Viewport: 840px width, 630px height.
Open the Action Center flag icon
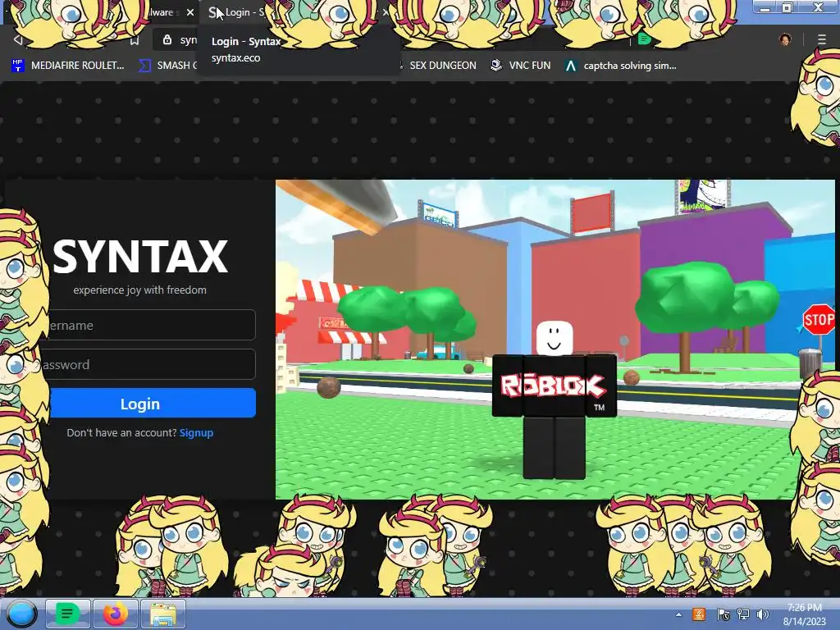pos(724,614)
